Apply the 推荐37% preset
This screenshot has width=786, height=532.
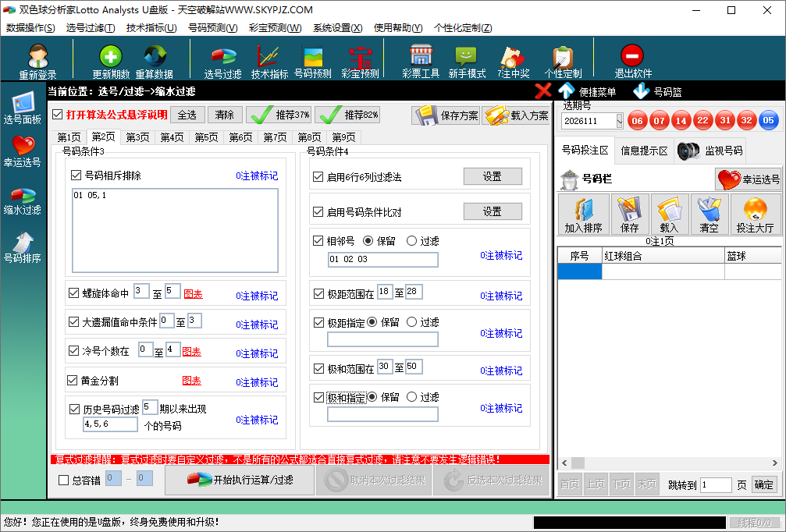[x=279, y=115]
